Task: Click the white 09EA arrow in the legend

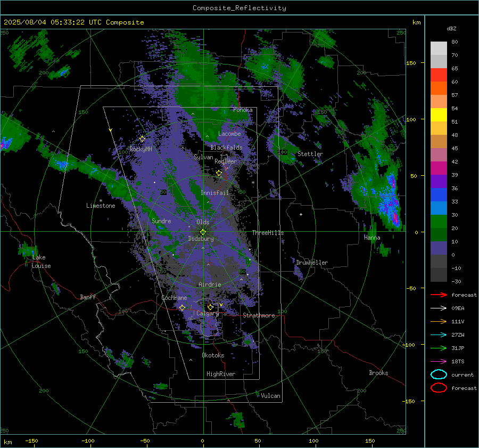Action: coord(439,308)
